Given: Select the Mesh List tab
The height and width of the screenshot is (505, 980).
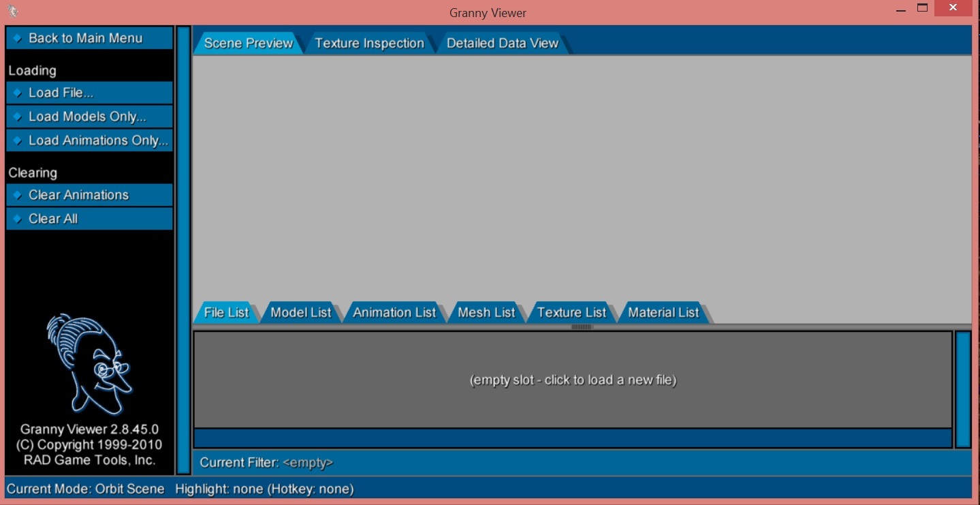Looking at the screenshot, I should coord(486,312).
